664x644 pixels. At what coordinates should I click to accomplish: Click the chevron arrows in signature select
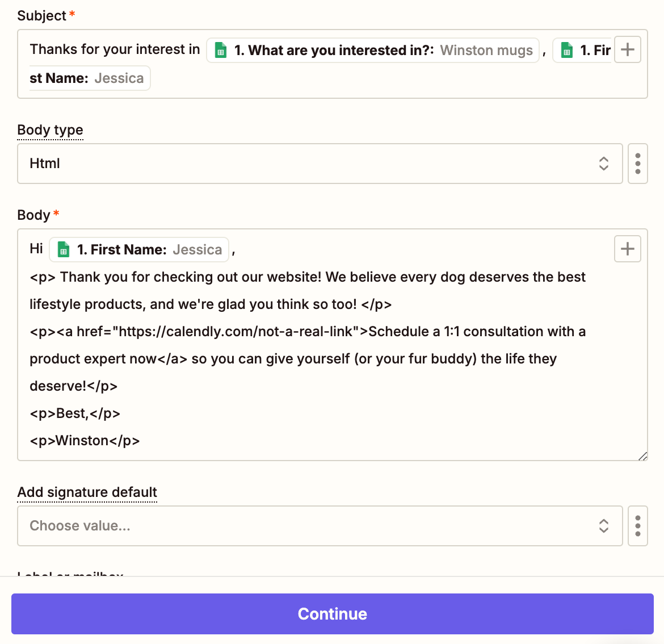(x=603, y=526)
